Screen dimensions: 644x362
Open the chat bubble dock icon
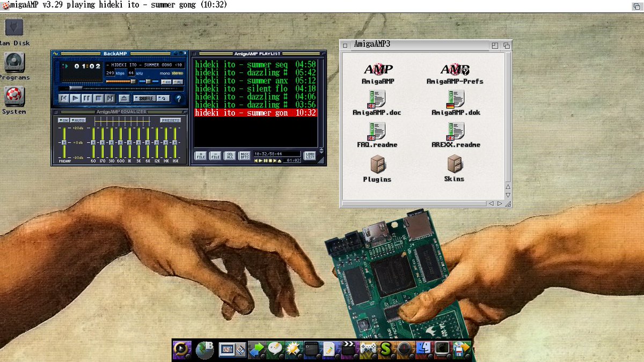click(275, 350)
